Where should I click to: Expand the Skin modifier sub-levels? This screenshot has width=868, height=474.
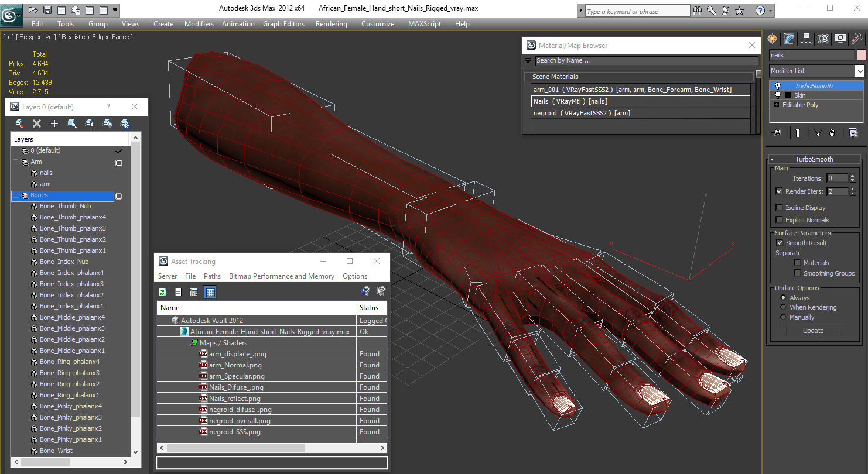788,95
